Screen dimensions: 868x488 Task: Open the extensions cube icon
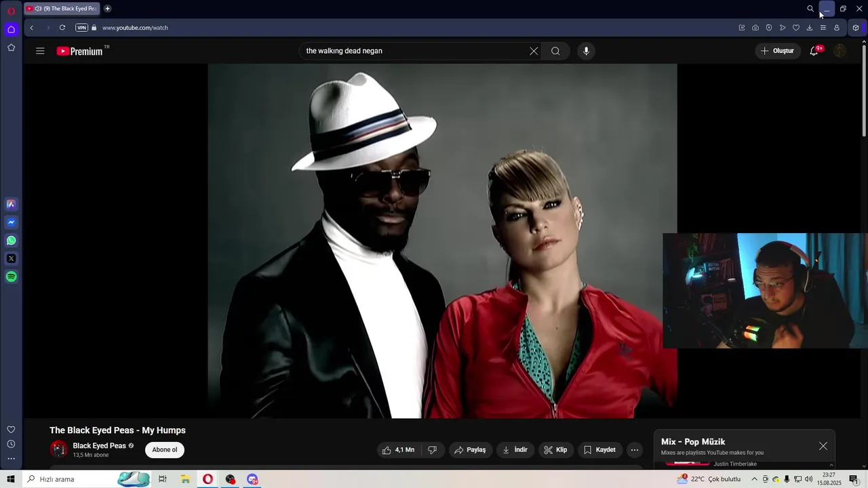(856, 28)
